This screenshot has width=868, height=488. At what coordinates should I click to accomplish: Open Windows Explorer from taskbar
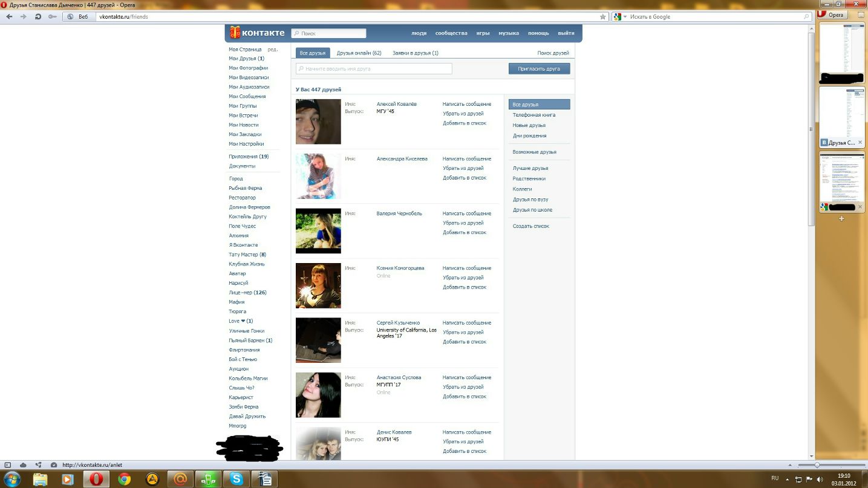click(x=41, y=480)
